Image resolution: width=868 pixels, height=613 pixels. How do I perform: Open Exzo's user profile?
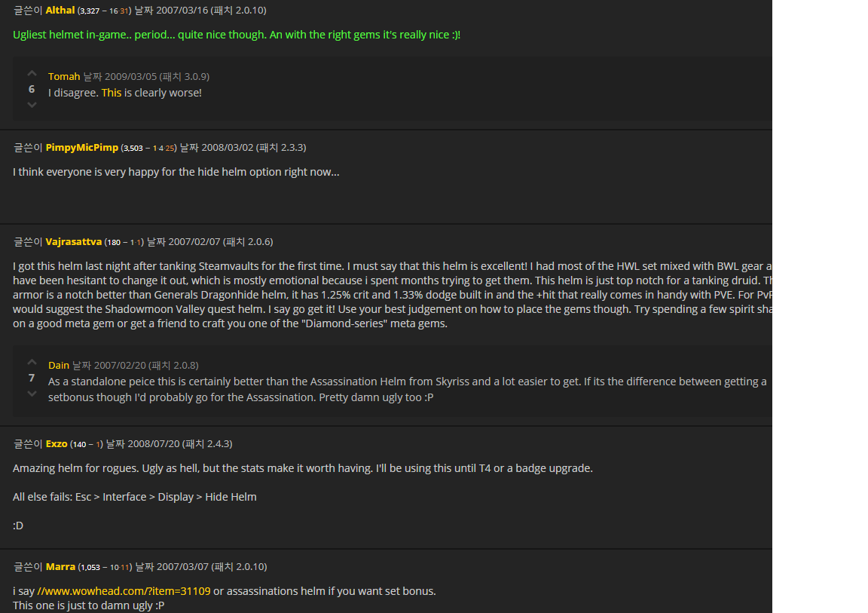pyautogui.click(x=57, y=443)
